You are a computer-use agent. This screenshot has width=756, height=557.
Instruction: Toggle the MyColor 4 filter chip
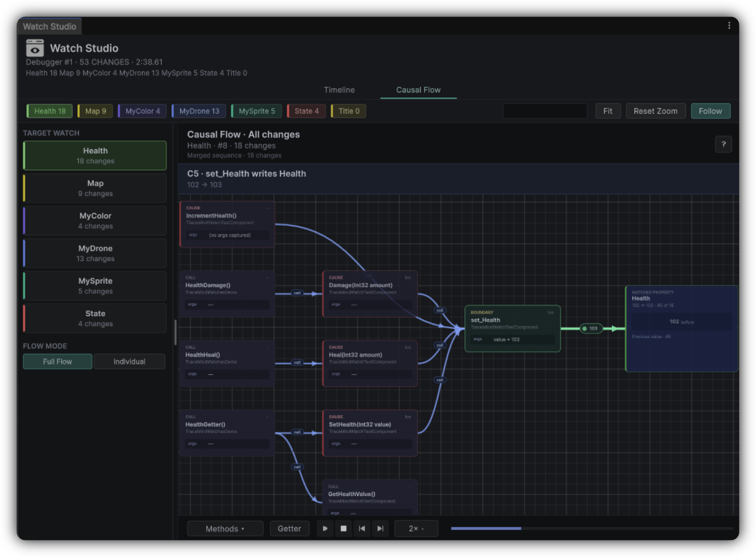click(142, 111)
